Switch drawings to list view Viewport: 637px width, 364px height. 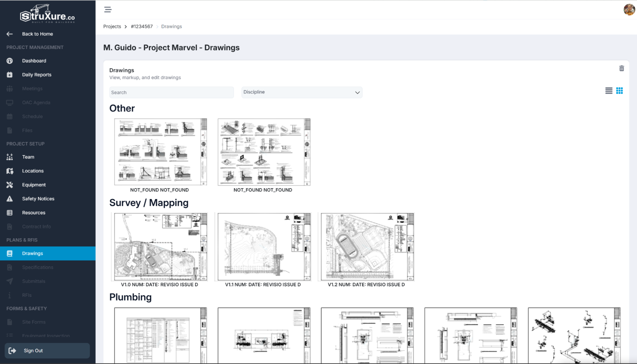coord(609,91)
